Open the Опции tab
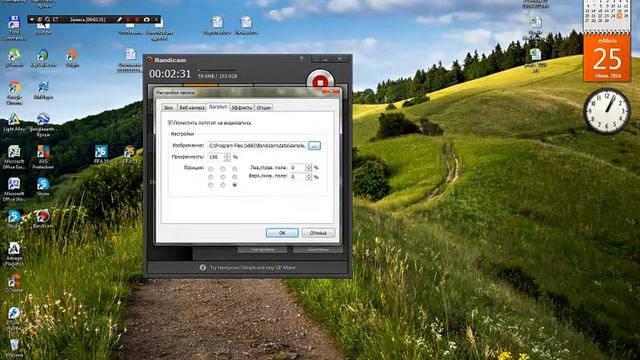This screenshot has width=640, height=360. (x=264, y=108)
